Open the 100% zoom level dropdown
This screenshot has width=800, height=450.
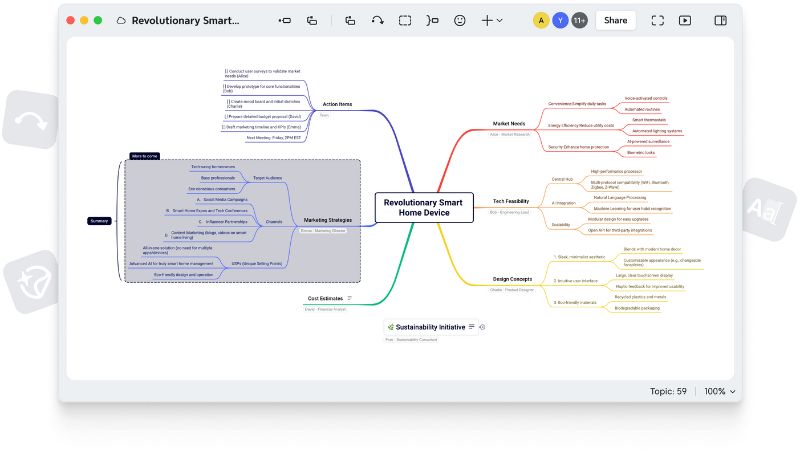click(x=720, y=392)
